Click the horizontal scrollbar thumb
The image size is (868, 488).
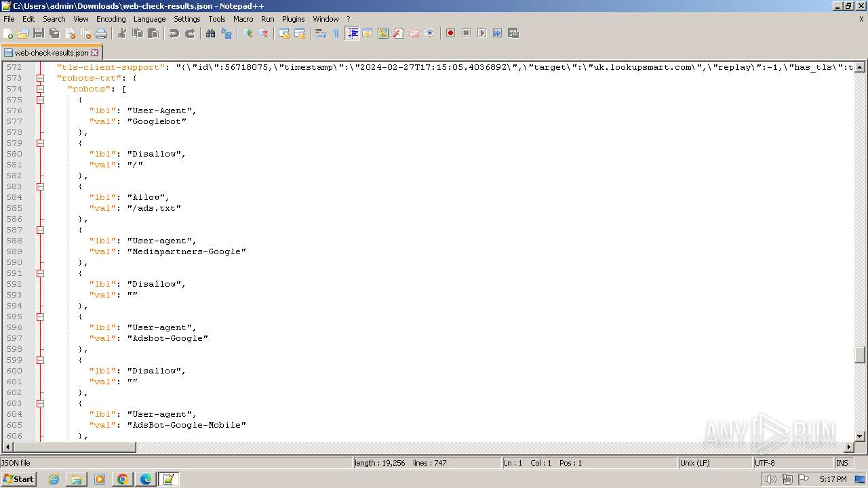[x=75, y=447]
